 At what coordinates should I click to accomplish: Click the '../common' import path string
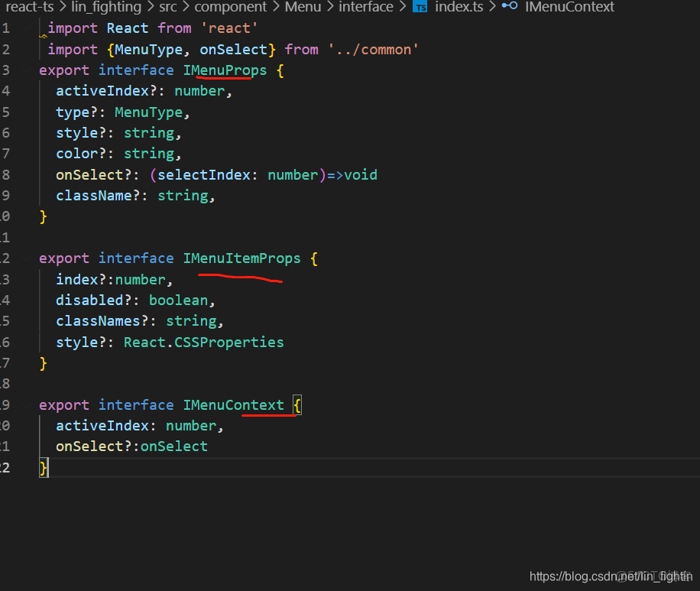(x=372, y=49)
